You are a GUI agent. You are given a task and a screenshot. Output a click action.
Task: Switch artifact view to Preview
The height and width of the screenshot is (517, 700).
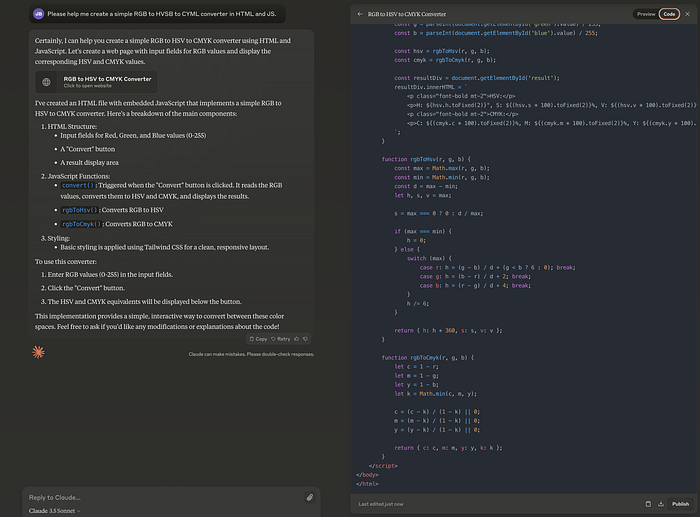[646, 14]
